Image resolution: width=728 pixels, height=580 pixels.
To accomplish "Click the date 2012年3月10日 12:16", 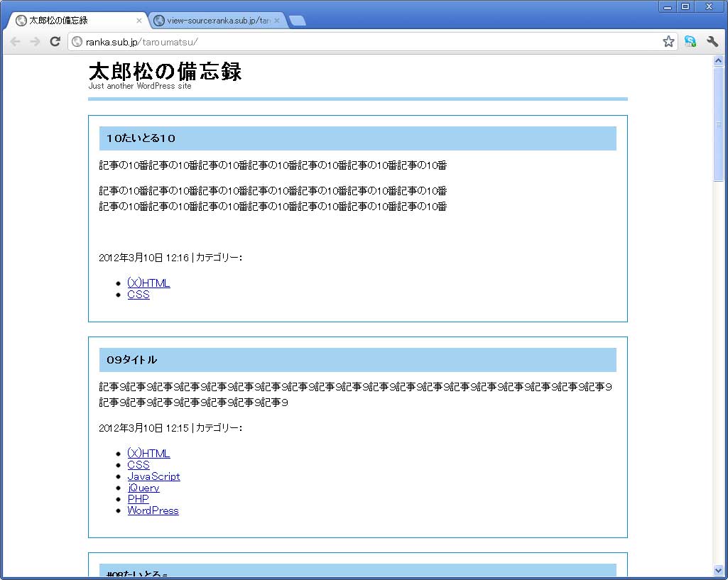I will point(144,258).
